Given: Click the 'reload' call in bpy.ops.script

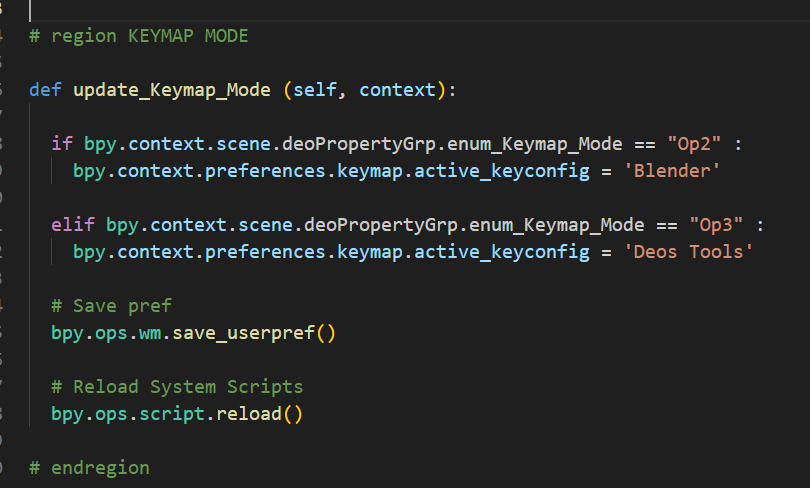Looking at the screenshot, I should pyautogui.click(x=249, y=414).
